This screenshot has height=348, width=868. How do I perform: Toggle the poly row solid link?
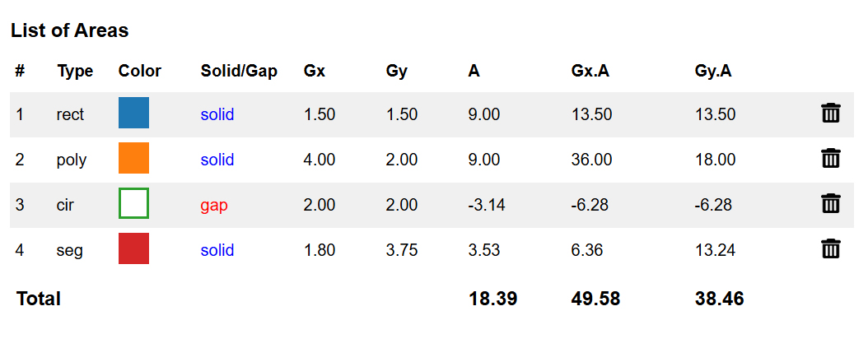(217, 160)
